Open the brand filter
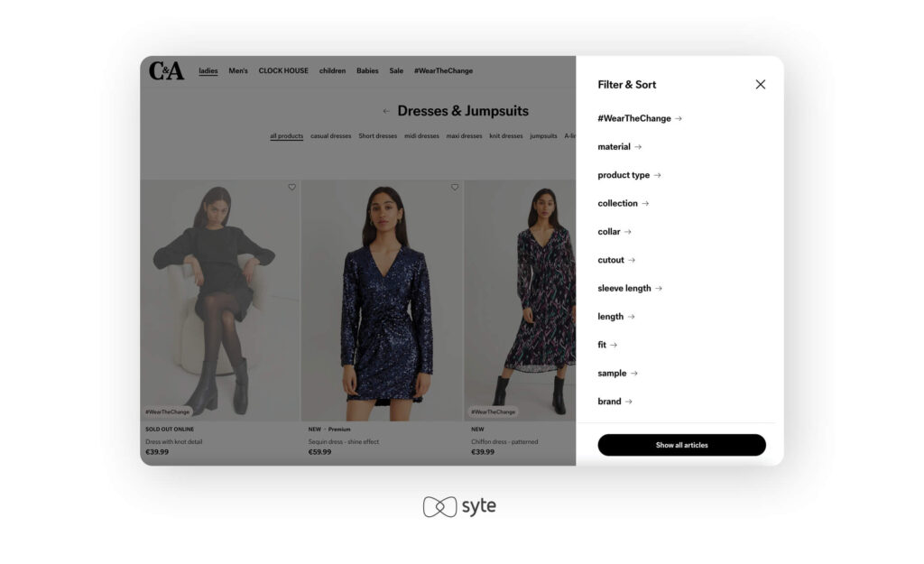 [614, 402]
